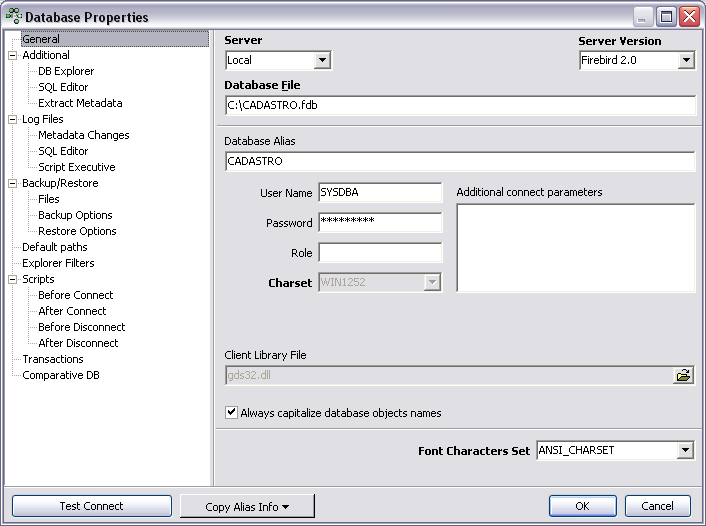Screen dimensions: 706x526
Task: Select After Connect script item
Action: point(72,311)
